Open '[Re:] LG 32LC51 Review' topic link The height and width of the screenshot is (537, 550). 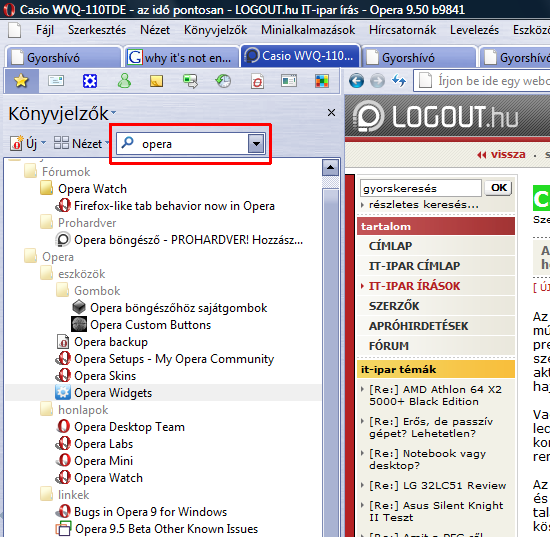tap(437, 486)
